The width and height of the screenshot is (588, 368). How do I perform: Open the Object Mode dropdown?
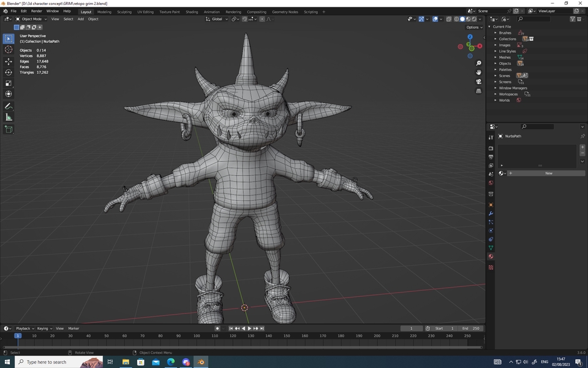[x=31, y=19]
